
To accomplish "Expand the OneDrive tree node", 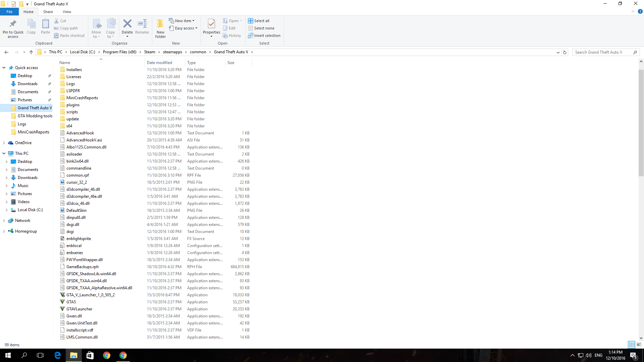I will pos(4,143).
